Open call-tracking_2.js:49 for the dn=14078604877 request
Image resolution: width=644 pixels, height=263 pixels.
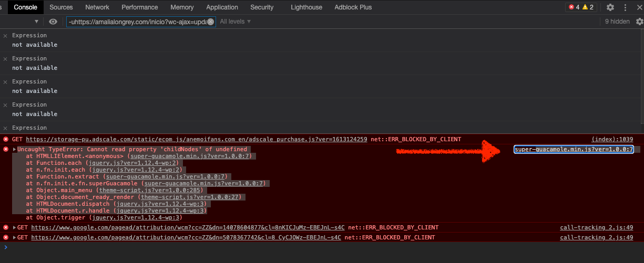coord(596,228)
